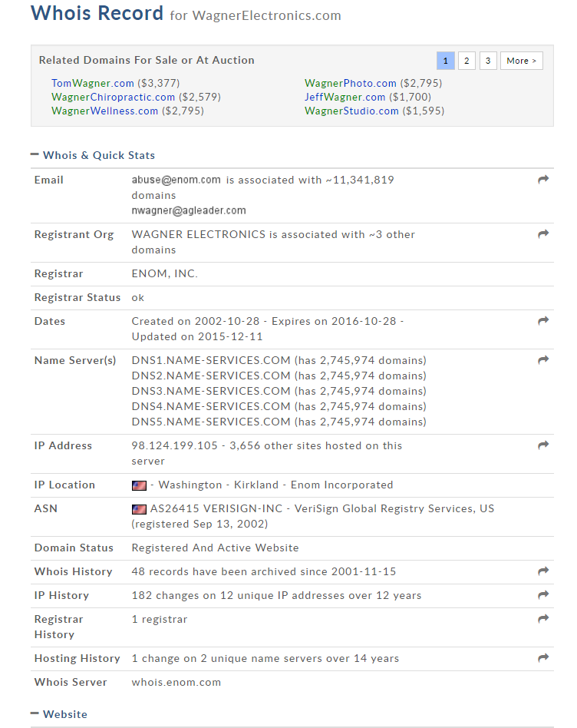577x728 pixels.
Task: Open the TomWagner.com domain link
Action: [x=93, y=83]
